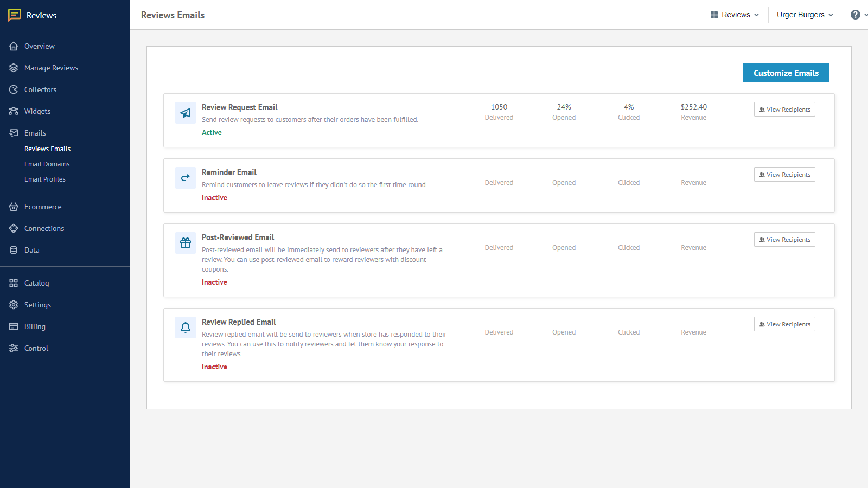
Task: Click the Inactive status of Reminder Email
Action: pos(214,197)
